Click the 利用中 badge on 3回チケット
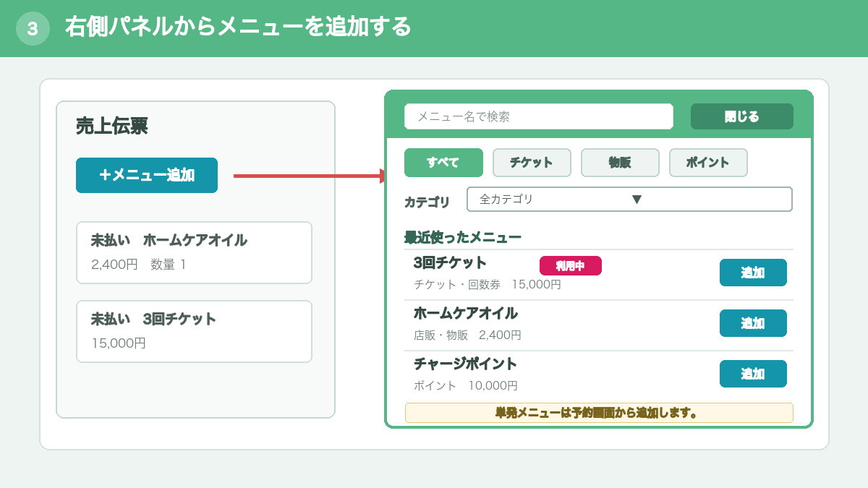The width and height of the screenshot is (868, 488). [571, 266]
